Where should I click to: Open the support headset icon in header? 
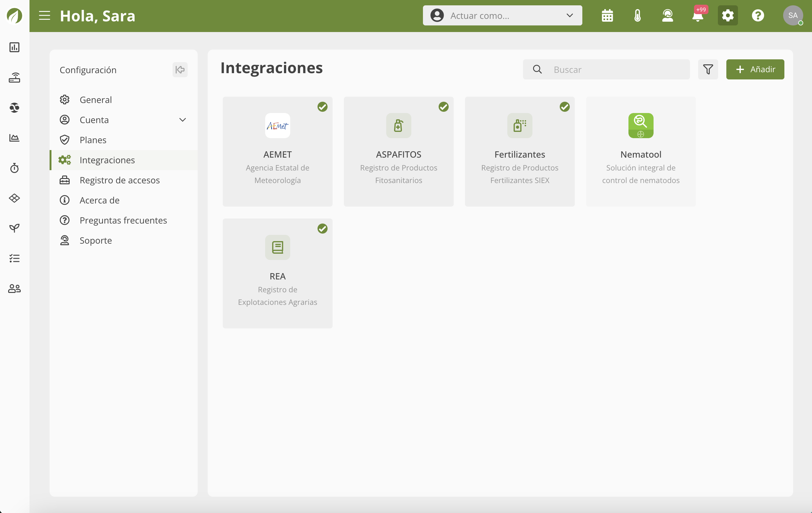(667, 15)
